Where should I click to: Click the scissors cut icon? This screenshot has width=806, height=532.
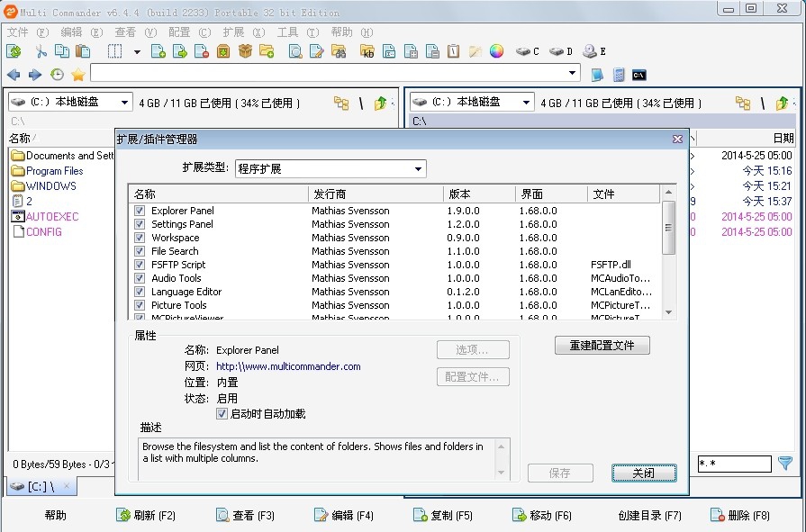click(x=41, y=51)
